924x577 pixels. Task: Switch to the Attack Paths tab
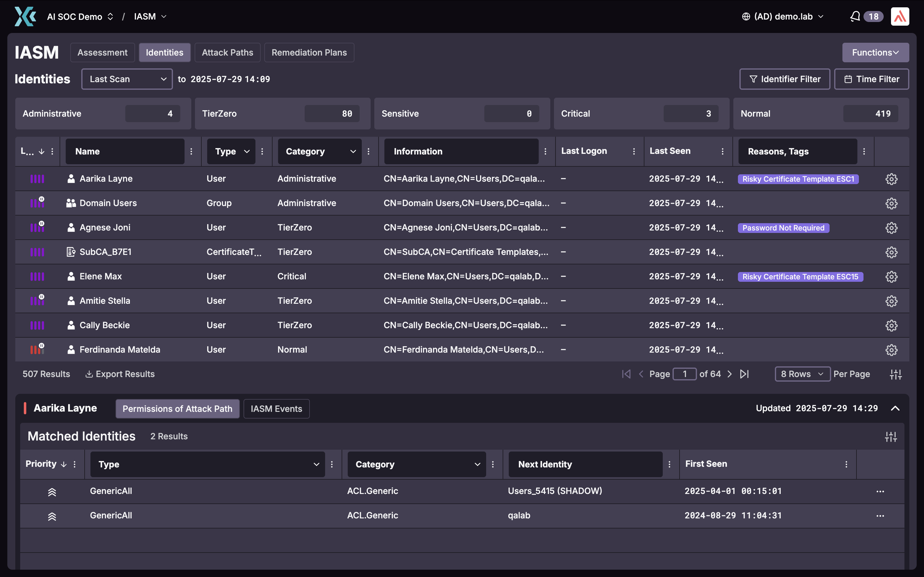pyautogui.click(x=227, y=52)
